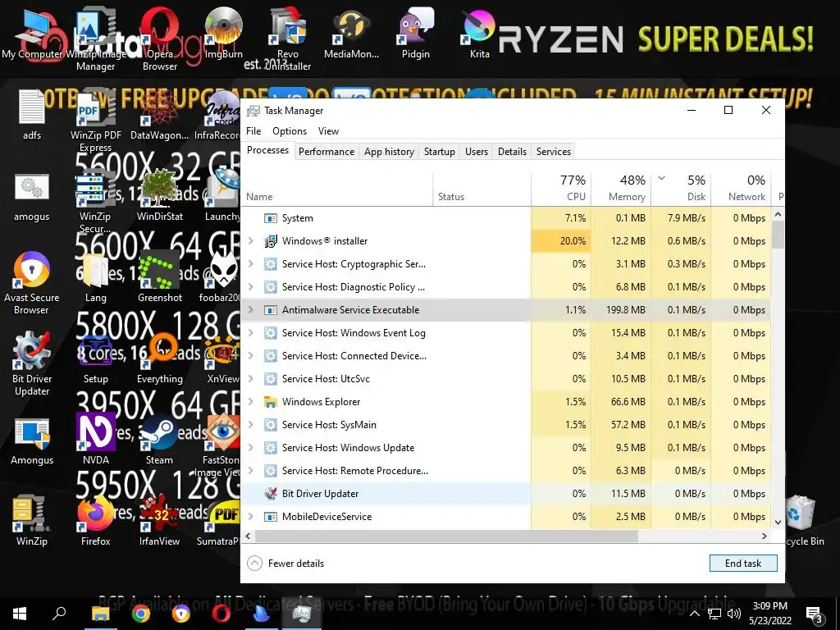The height and width of the screenshot is (630, 840).
Task: Open the Setup desktop icon
Action: click(95, 359)
